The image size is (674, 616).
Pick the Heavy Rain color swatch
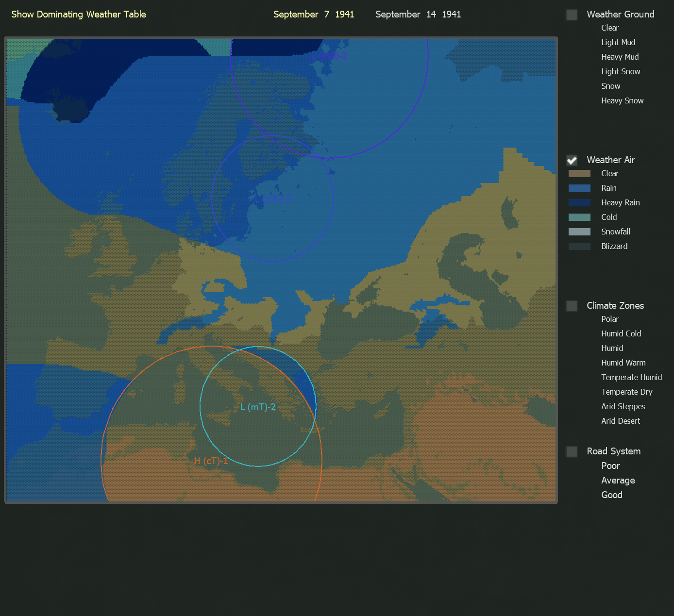[x=579, y=203]
